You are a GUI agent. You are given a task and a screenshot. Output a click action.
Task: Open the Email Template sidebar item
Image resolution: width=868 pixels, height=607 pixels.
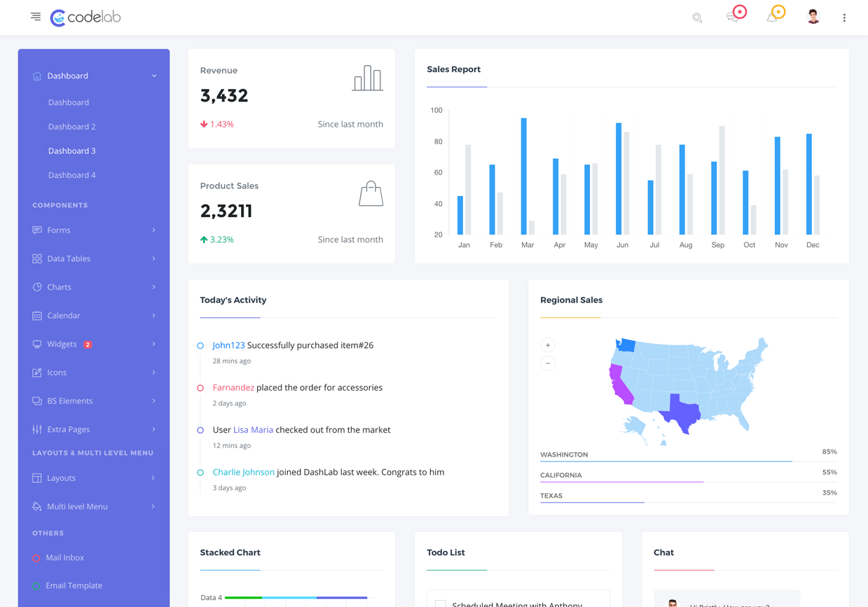click(74, 585)
